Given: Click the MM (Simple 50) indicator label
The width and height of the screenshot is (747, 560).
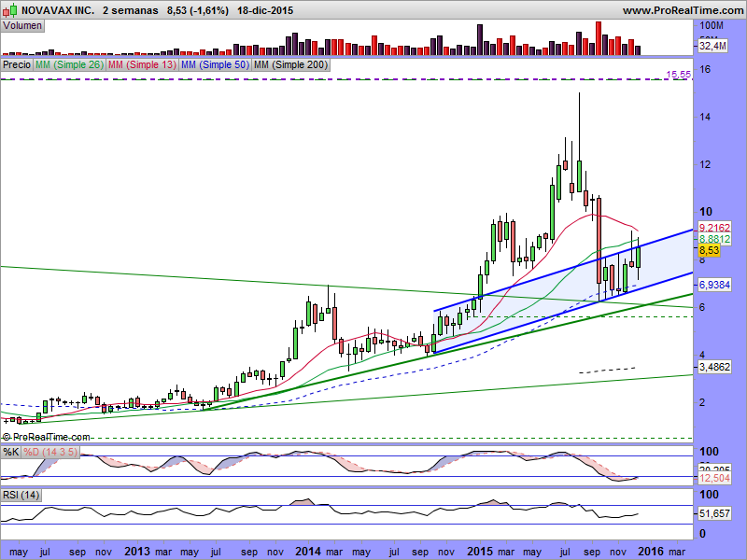Looking at the screenshot, I should (x=215, y=64).
